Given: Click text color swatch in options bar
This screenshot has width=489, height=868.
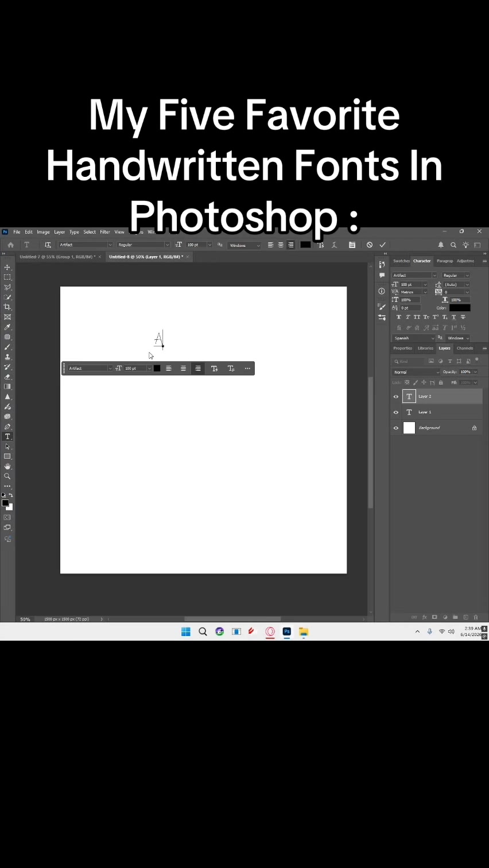Looking at the screenshot, I should (x=305, y=245).
